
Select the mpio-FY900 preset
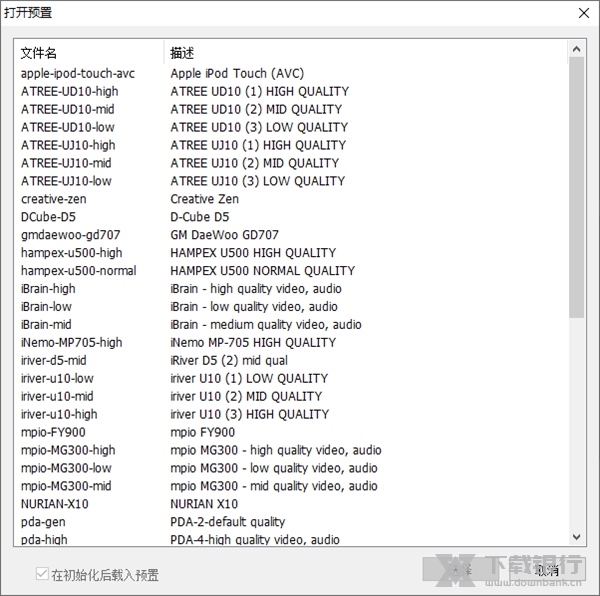pyautogui.click(x=54, y=432)
